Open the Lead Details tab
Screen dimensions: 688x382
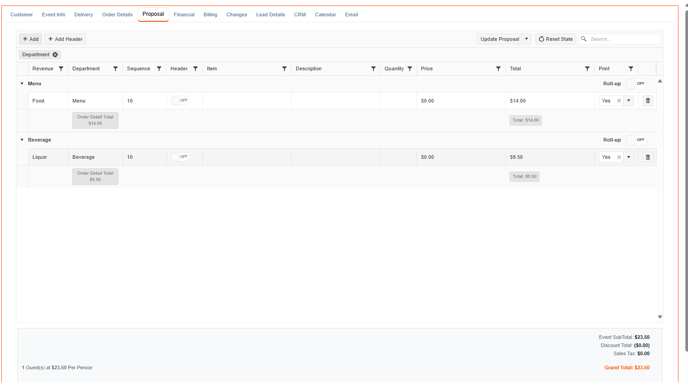pos(270,14)
